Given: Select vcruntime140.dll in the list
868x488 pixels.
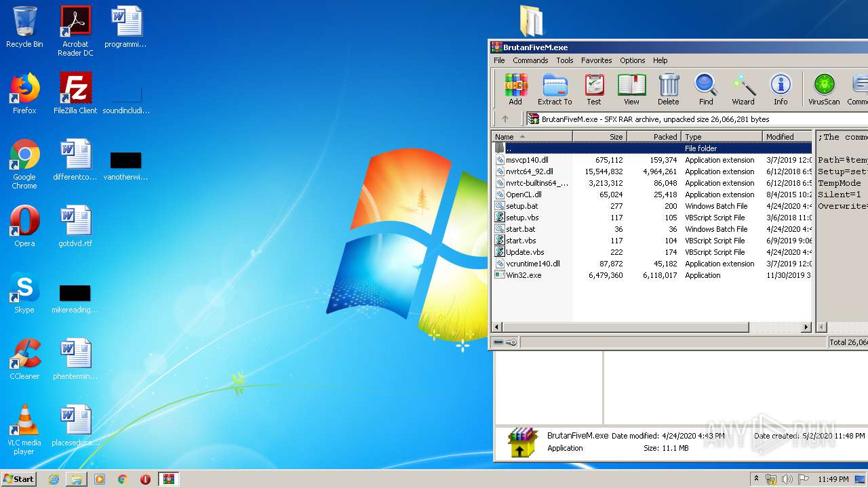Looking at the screenshot, I should point(652,264).
